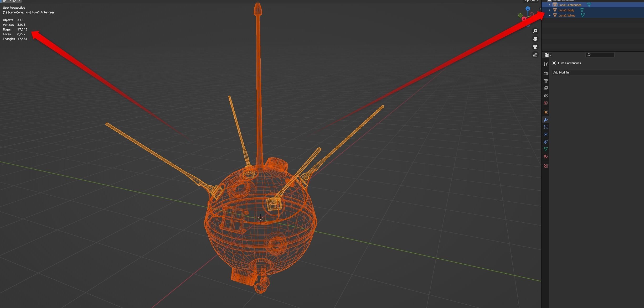This screenshot has width=644, height=308.
Task: Open the View Layer properties tab
Action: [546, 88]
